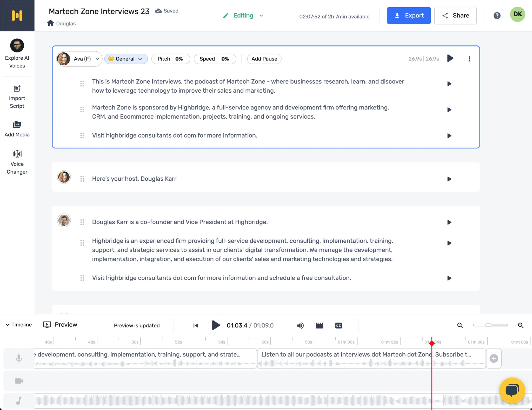Play the main preview from playhead
This screenshot has height=410, width=532.
click(x=216, y=325)
